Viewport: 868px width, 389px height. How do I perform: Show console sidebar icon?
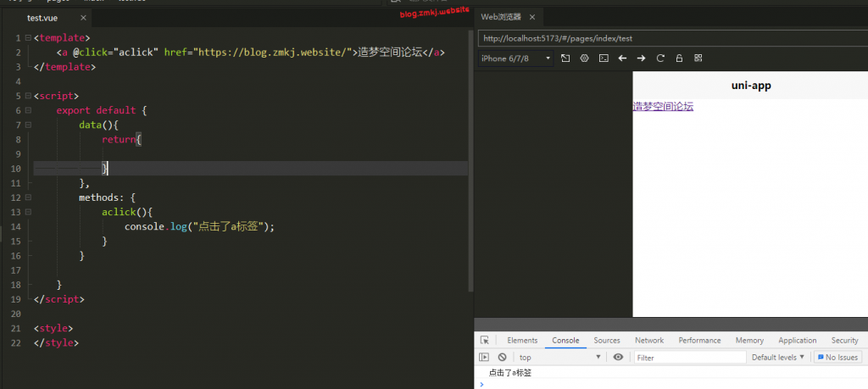click(x=484, y=358)
